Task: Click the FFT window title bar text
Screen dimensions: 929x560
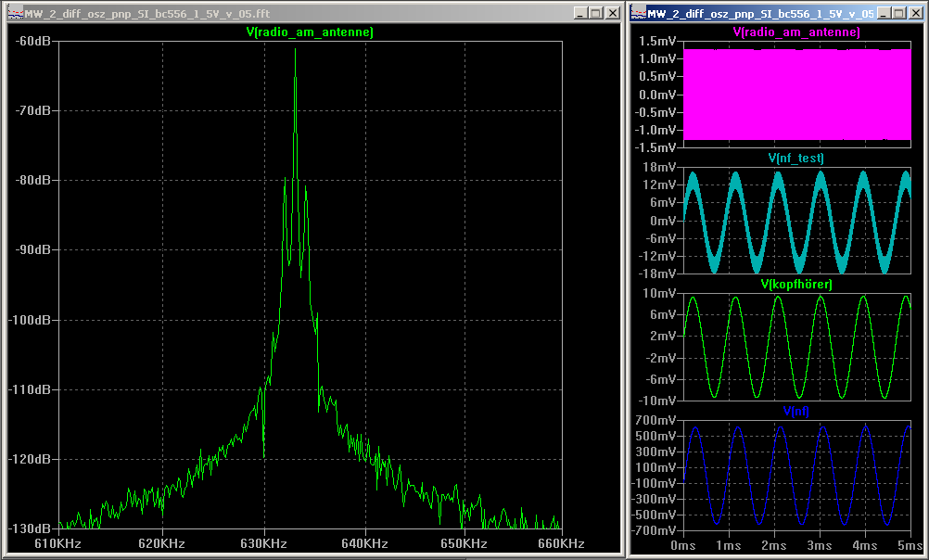Action: pyautogui.click(x=146, y=13)
